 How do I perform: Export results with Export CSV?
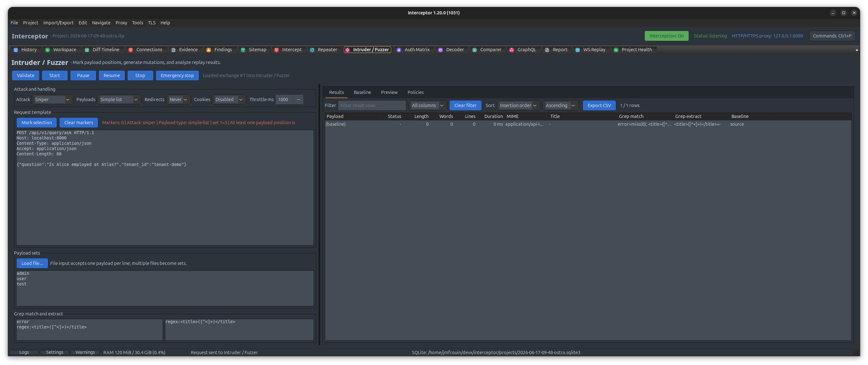(x=599, y=106)
